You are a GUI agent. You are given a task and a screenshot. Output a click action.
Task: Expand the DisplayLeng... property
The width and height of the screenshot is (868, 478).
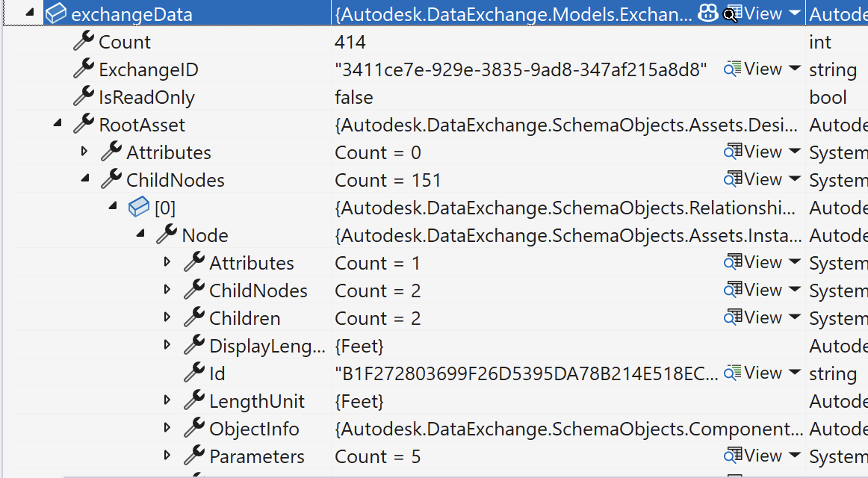click(x=167, y=344)
